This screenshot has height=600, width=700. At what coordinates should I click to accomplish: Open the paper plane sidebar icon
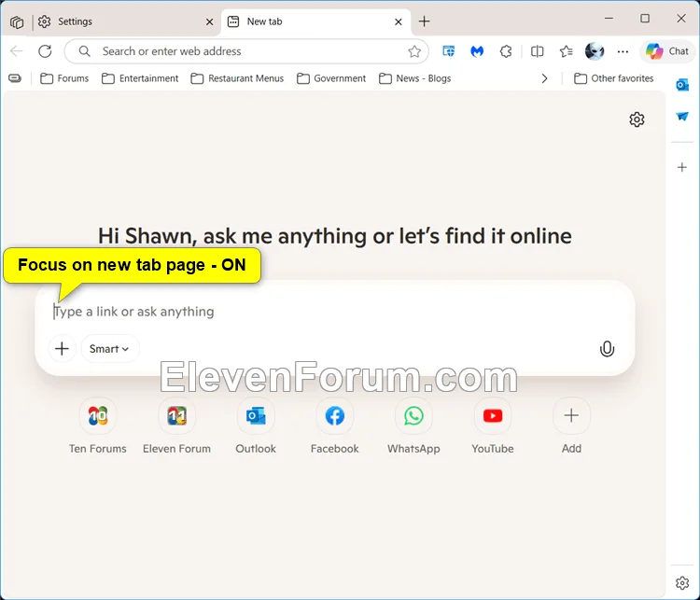pos(682,117)
